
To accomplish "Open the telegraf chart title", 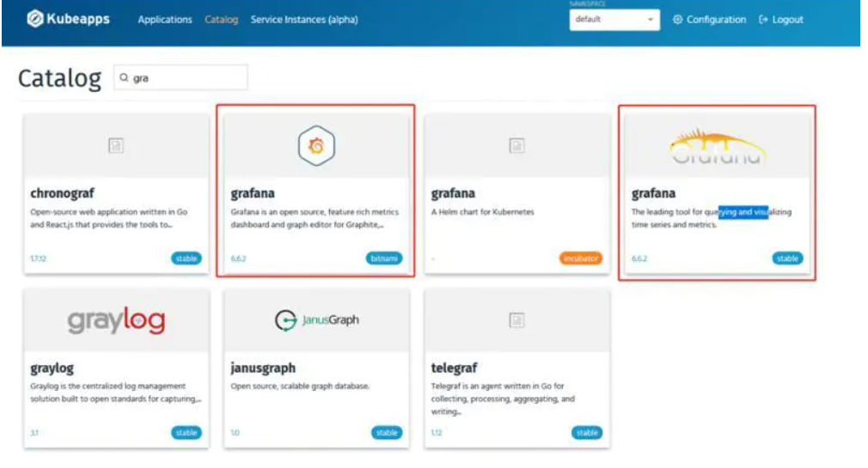I will click(454, 368).
